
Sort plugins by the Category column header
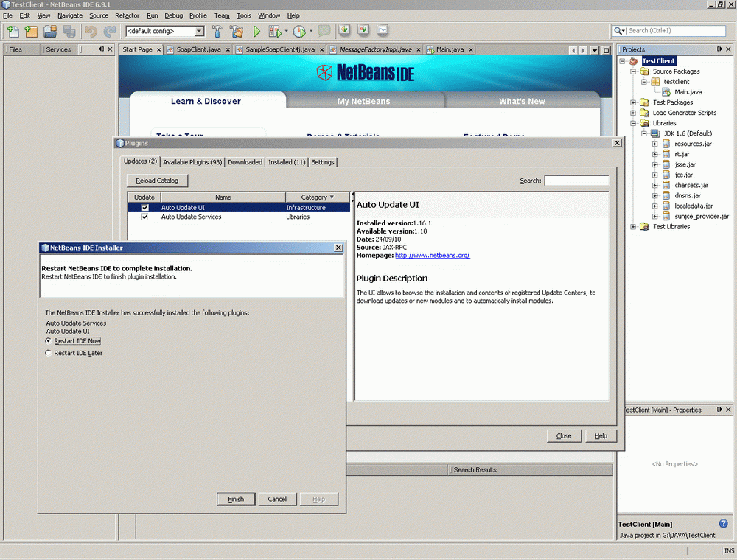click(317, 197)
